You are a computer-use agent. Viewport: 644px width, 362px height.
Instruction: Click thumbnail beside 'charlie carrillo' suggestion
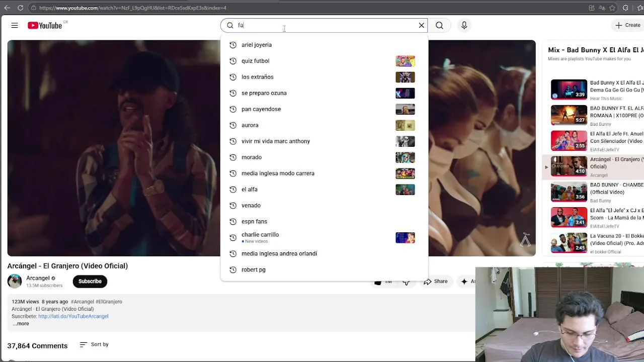(405, 237)
